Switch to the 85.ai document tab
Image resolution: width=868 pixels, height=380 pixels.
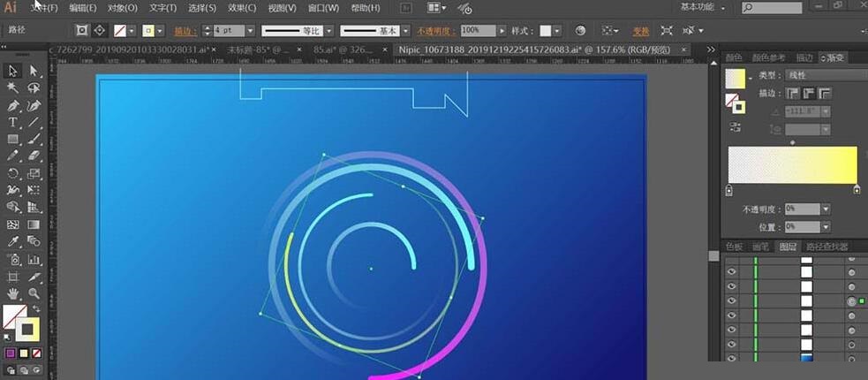(343, 49)
